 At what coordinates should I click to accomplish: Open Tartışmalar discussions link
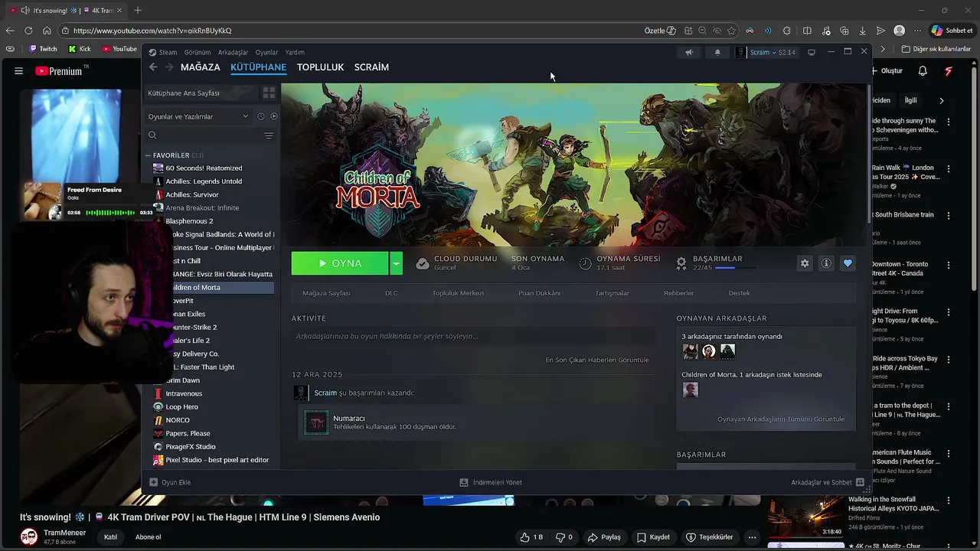[x=612, y=293]
